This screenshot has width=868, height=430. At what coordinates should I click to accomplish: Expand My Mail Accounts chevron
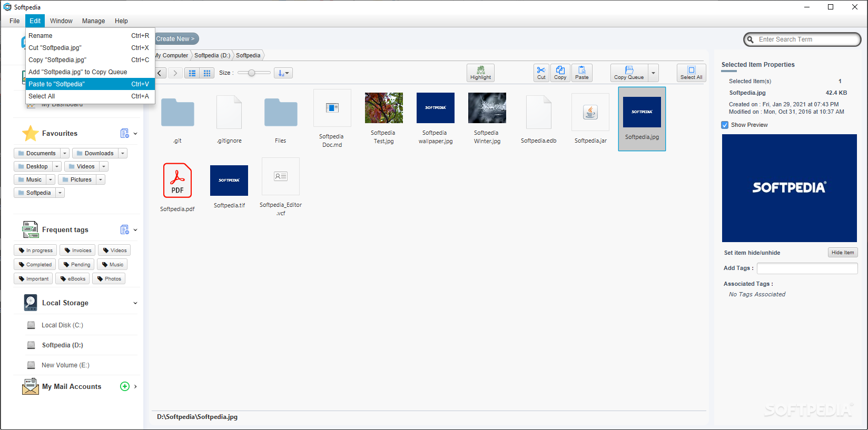[135, 386]
